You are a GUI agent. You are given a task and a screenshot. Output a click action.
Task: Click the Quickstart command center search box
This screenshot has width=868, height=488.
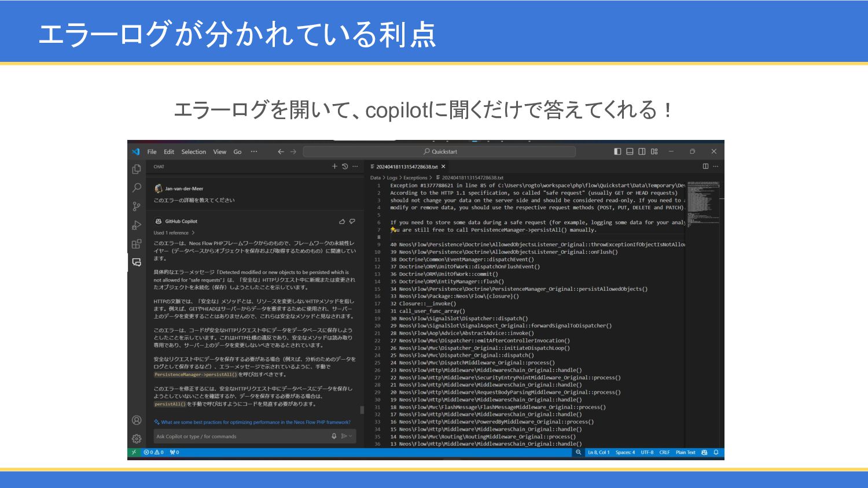tap(439, 151)
